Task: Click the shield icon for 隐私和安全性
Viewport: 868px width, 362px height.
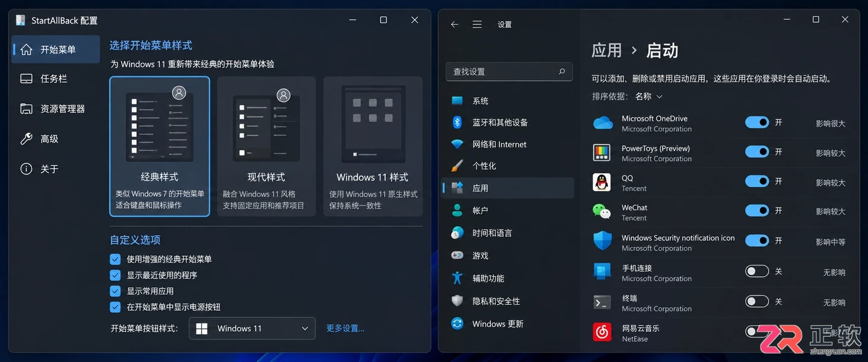Action: [458, 300]
